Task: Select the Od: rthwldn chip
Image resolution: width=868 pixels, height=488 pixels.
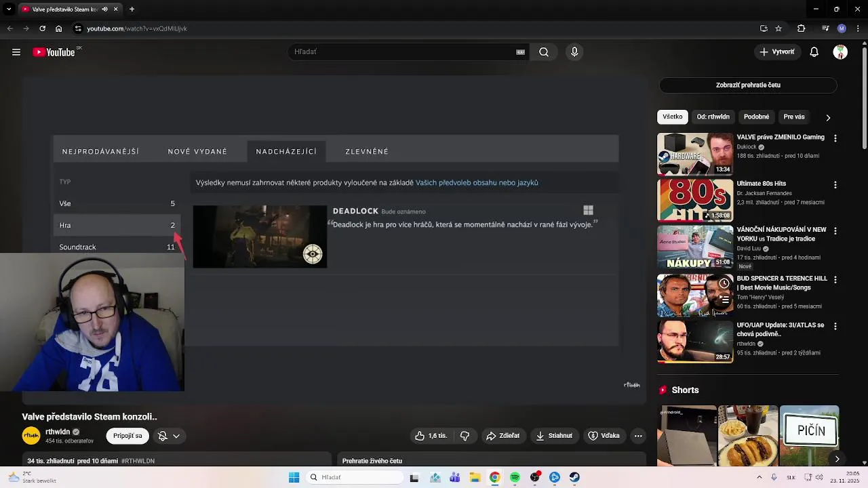Action: coord(713,117)
